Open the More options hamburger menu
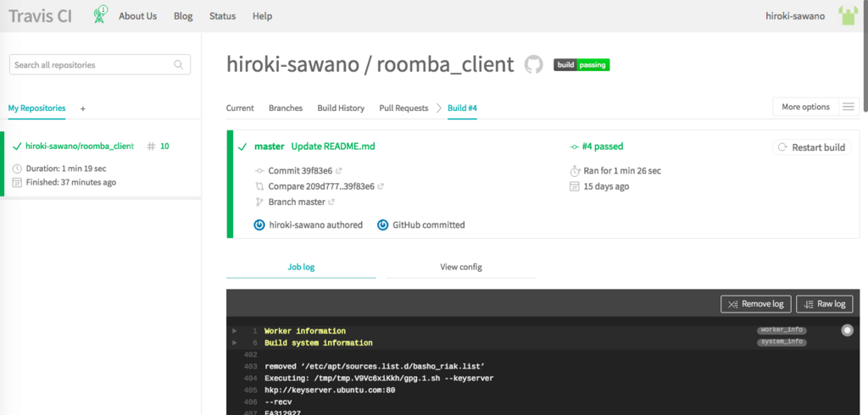The image size is (868, 415). tap(848, 107)
